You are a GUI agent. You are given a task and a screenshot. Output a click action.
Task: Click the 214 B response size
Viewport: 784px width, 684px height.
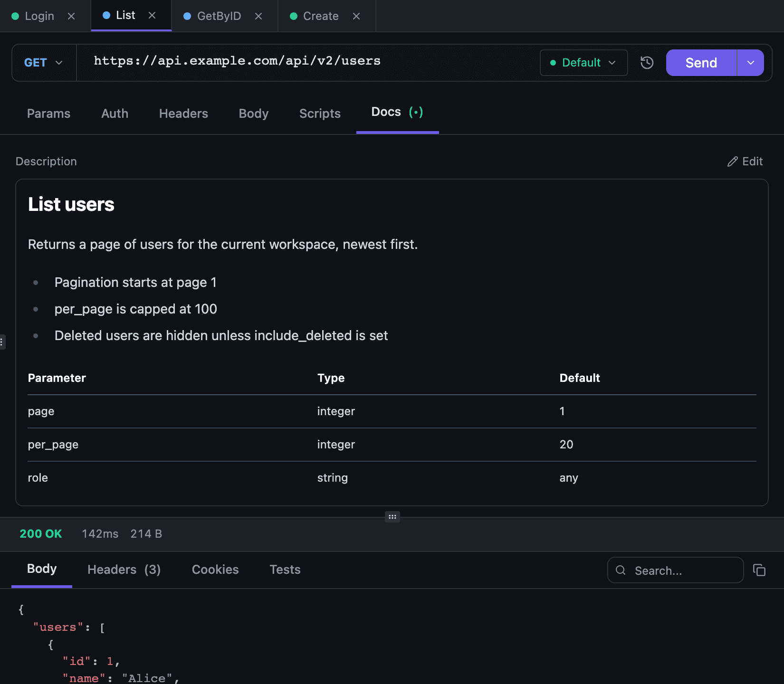click(x=146, y=534)
